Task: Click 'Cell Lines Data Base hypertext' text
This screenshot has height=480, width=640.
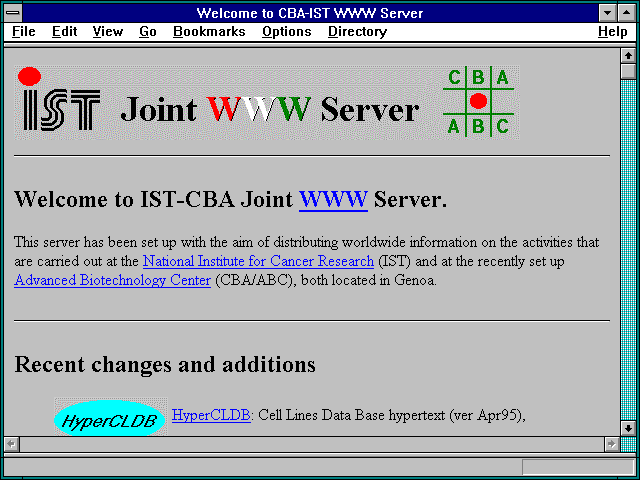Action: pyautogui.click(x=352, y=415)
